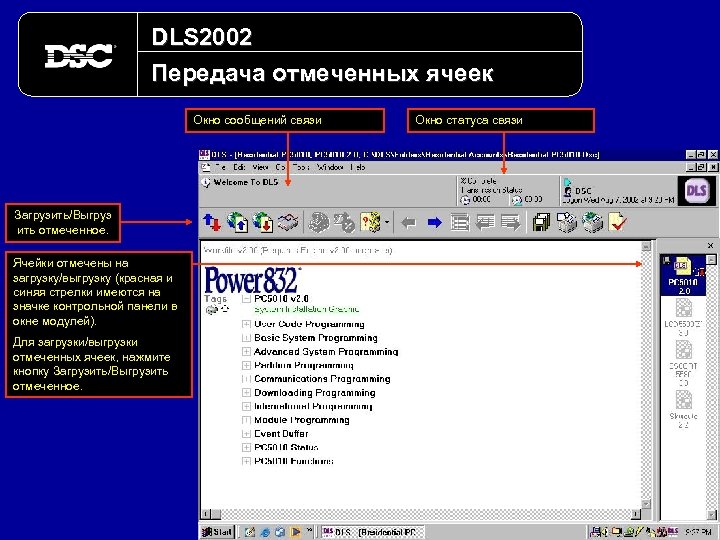Expand Advanced System Programming node

coord(247,352)
